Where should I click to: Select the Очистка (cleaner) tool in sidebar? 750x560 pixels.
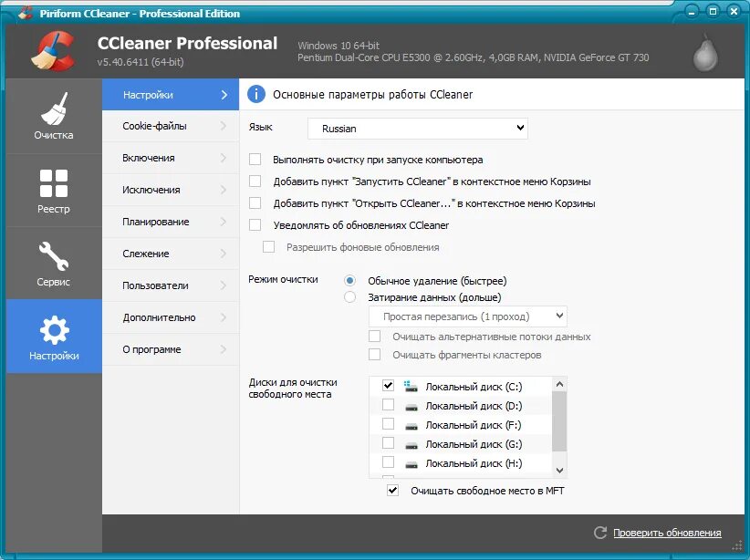(x=54, y=116)
